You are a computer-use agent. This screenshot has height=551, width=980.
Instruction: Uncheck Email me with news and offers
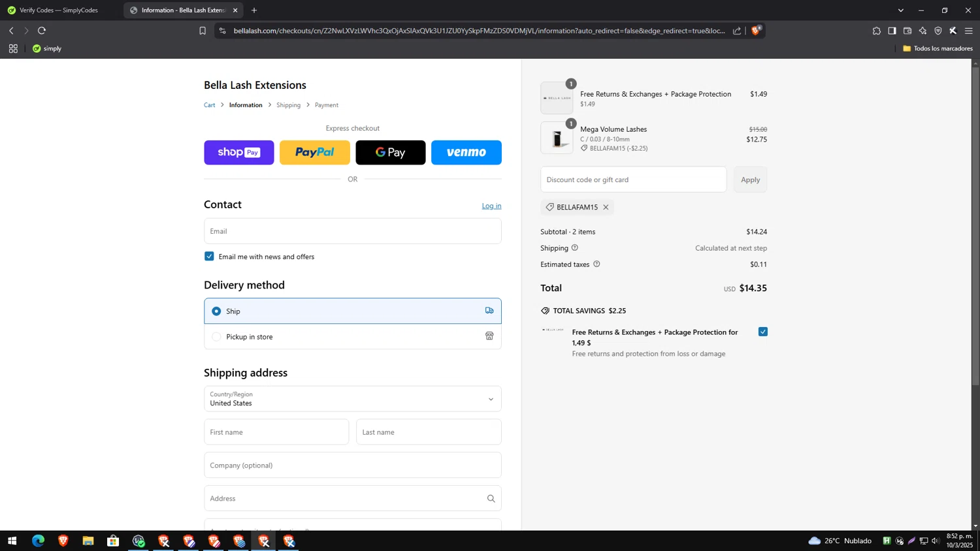tap(209, 257)
